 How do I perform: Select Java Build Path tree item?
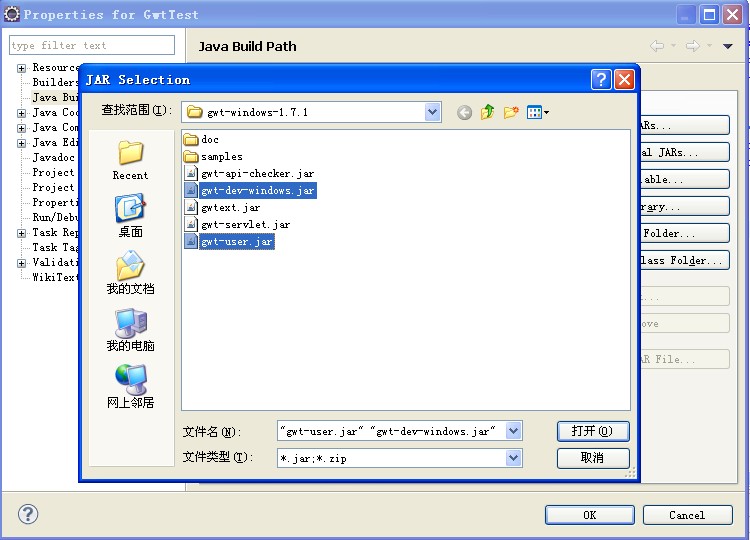click(x=55, y=98)
